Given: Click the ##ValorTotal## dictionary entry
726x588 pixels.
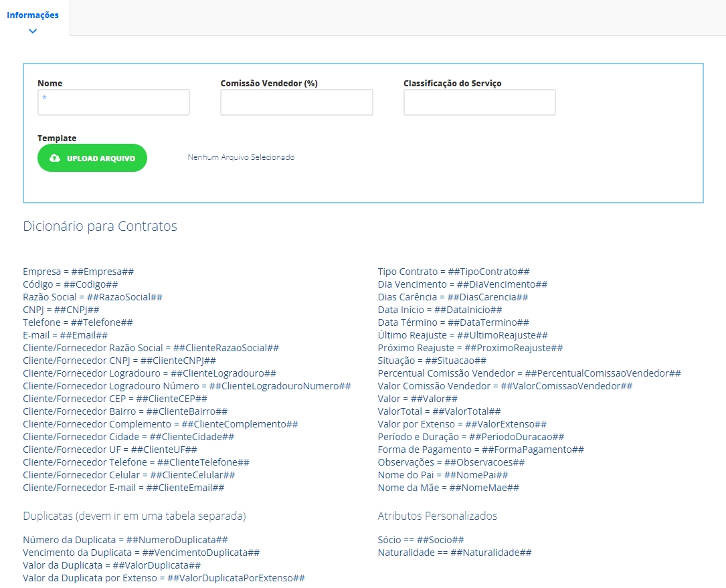Looking at the screenshot, I should 439,411.
